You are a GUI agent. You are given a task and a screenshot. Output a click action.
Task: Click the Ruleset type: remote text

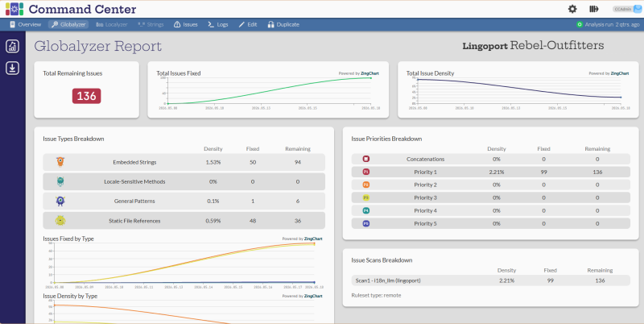pos(376,295)
